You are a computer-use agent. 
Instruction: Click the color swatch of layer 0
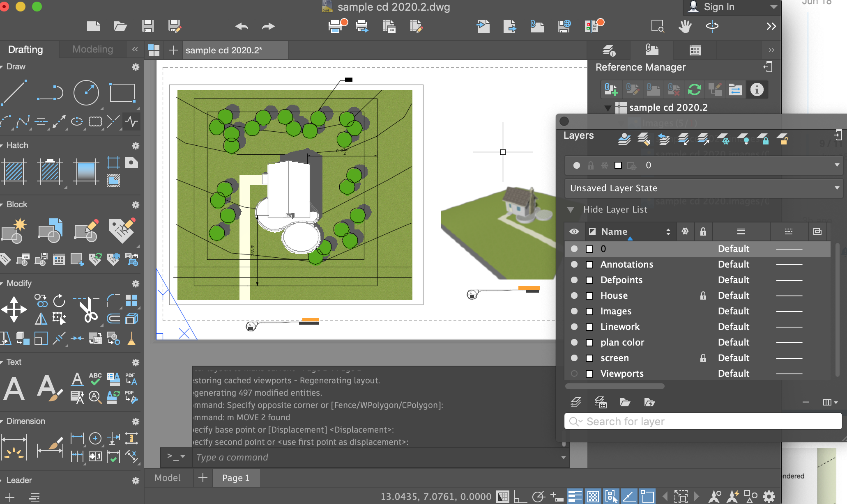[x=589, y=249]
